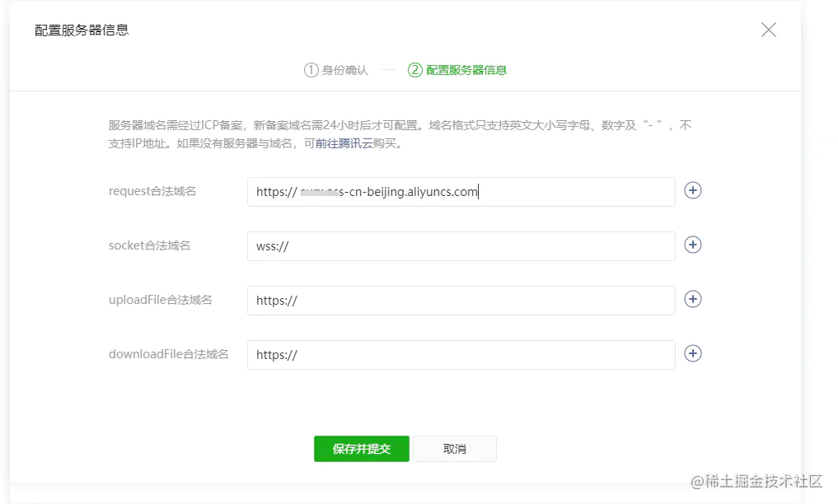Select the socket合法域名 label text
The width and height of the screenshot is (838, 504).
[149, 245]
